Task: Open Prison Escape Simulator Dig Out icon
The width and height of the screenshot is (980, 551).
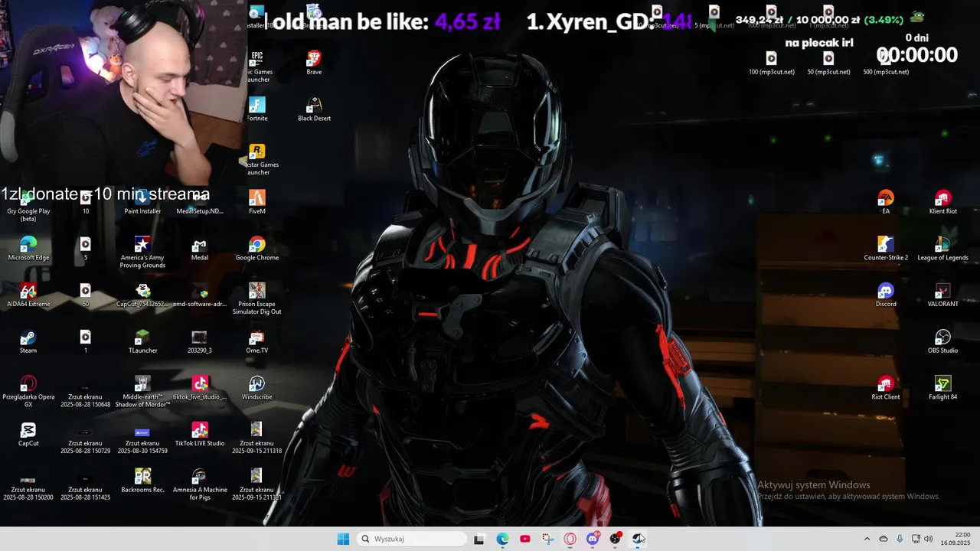Action: click(x=257, y=299)
